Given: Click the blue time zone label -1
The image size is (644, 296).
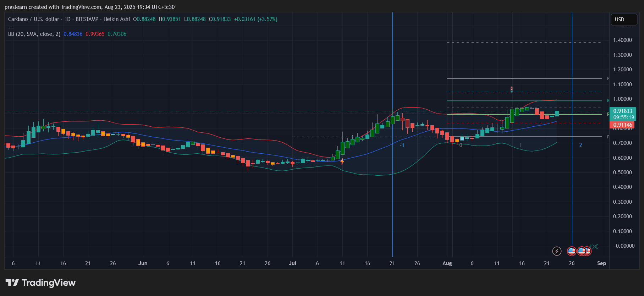Looking at the screenshot, I should tap(402, 145).
